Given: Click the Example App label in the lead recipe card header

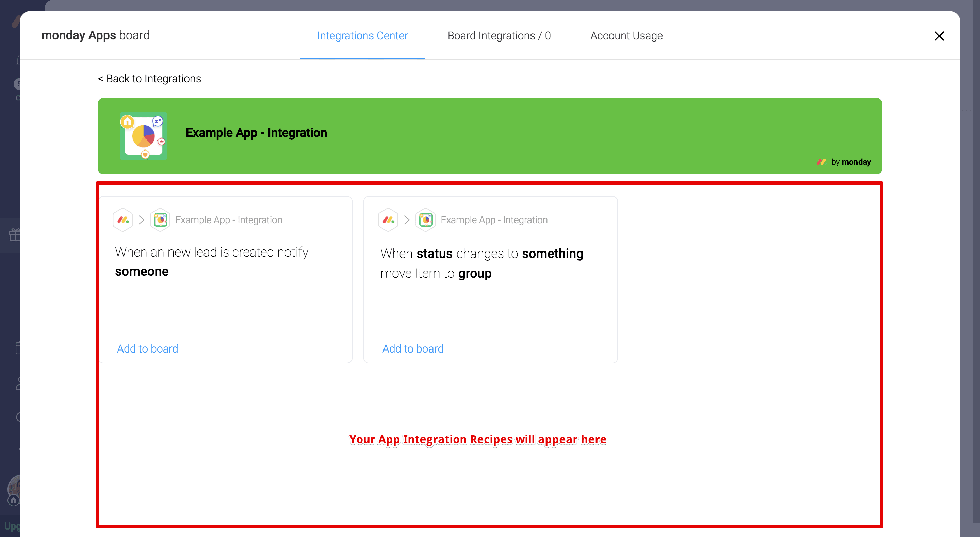Looking at the screenshot, I should point(229,219).
